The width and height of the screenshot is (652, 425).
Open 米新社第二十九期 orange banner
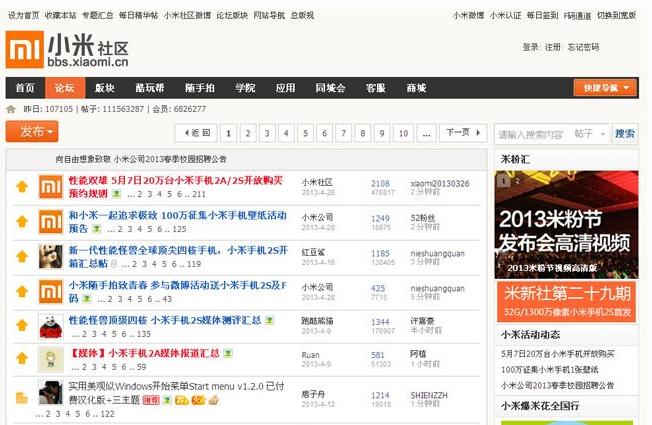point(566,301)
